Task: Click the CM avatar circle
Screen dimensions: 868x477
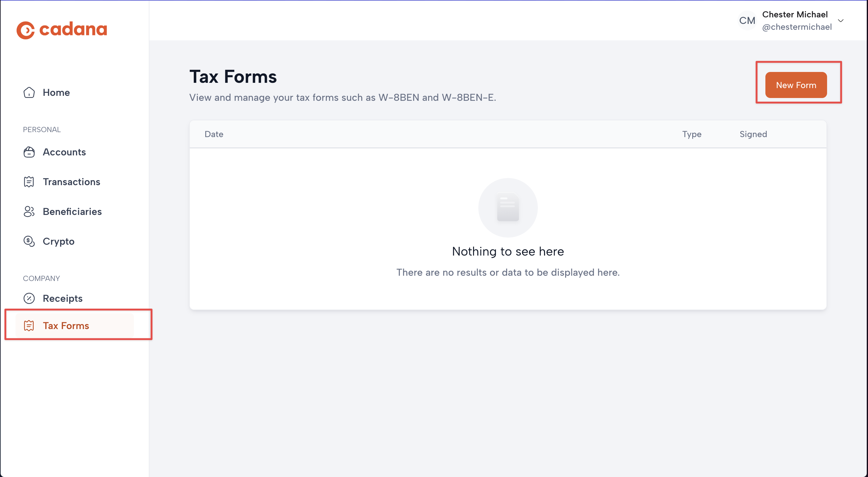Action: tap(747, 20)
